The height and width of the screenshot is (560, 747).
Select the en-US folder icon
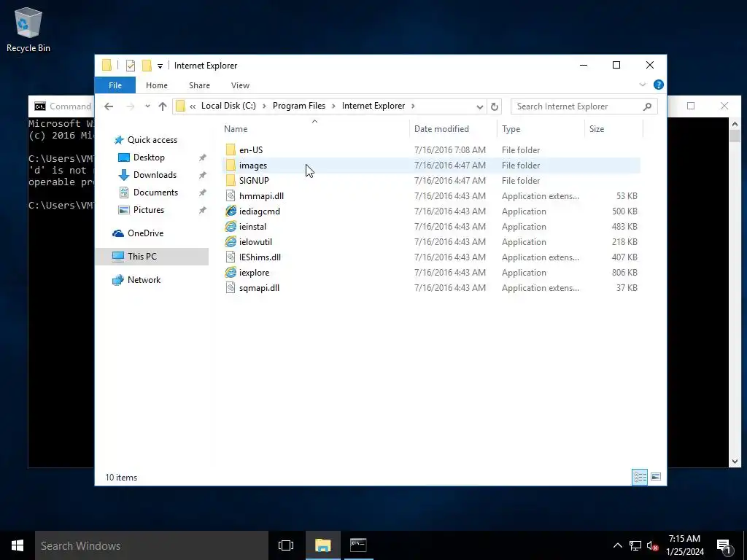(231, 150)
